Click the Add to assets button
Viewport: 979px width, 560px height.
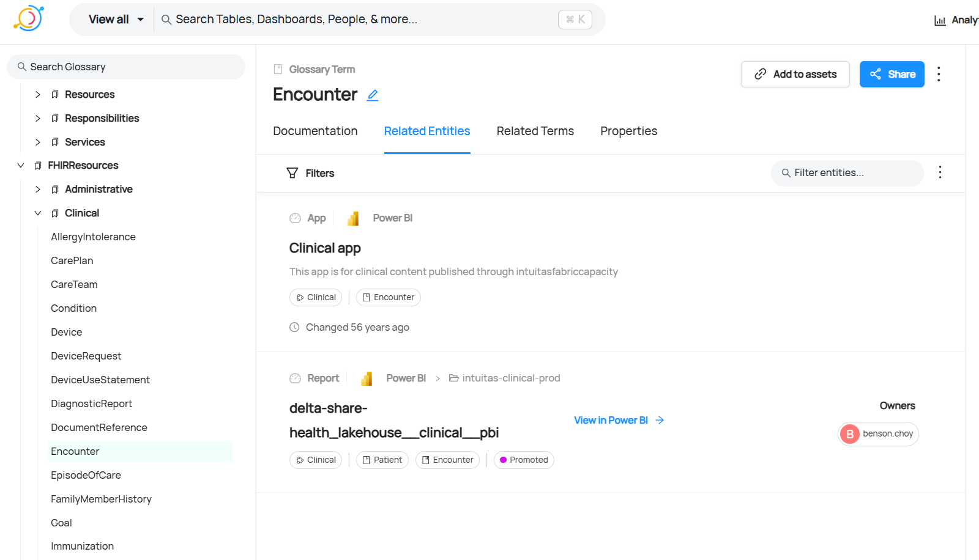pos(795,75)
